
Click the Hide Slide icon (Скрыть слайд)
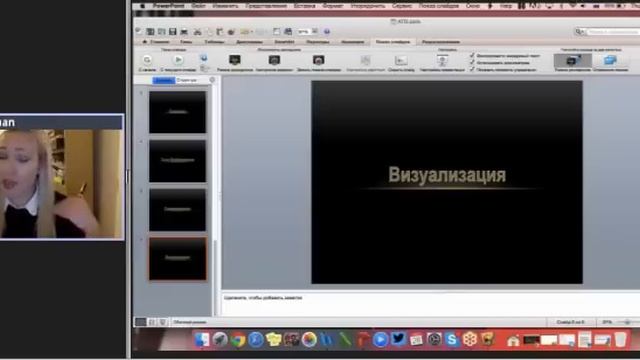(401, 60)
